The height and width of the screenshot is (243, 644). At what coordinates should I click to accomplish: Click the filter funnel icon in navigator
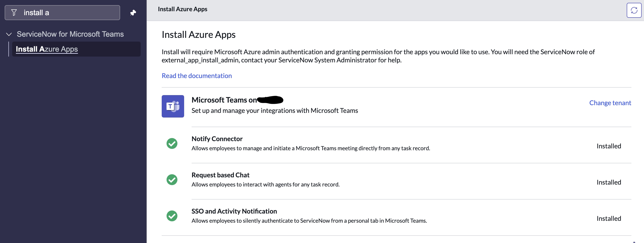click(14, 12)
